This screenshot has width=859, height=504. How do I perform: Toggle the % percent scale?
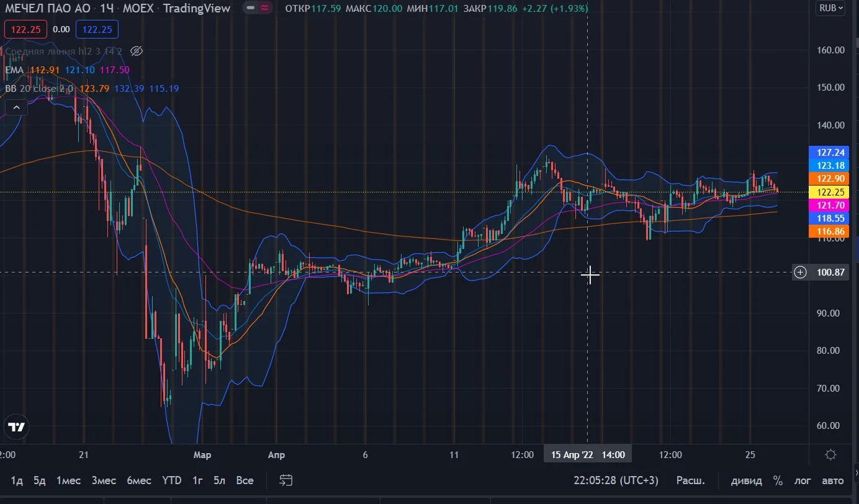tap(778, 480)
